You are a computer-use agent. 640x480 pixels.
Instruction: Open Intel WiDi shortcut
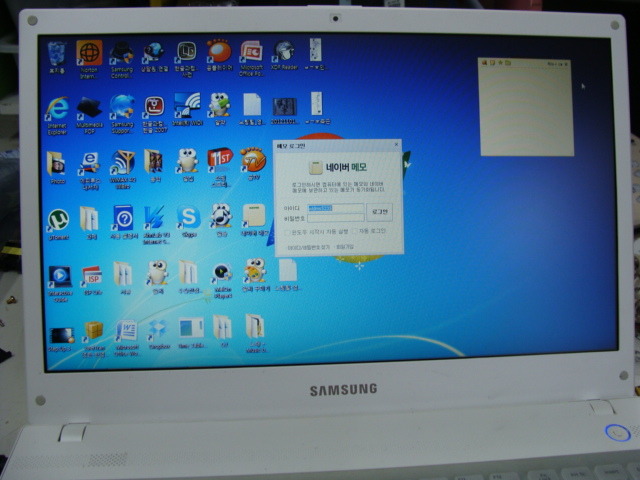tap(187, 109)
